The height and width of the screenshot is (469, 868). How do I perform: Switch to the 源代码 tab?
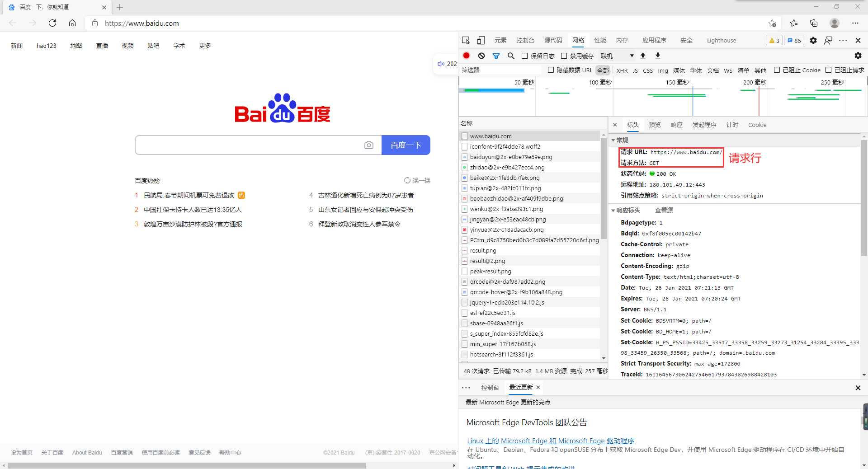click(553, 40)
